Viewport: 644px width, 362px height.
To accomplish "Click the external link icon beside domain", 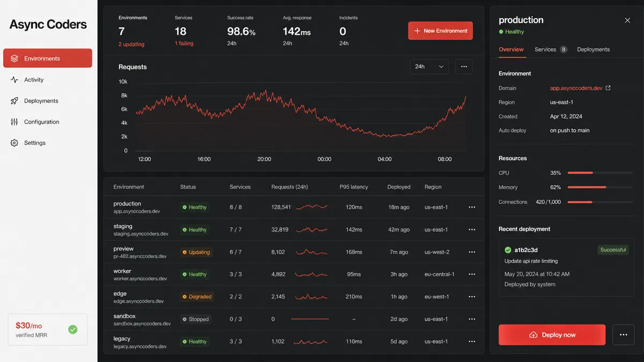I will tap(608, 88).
